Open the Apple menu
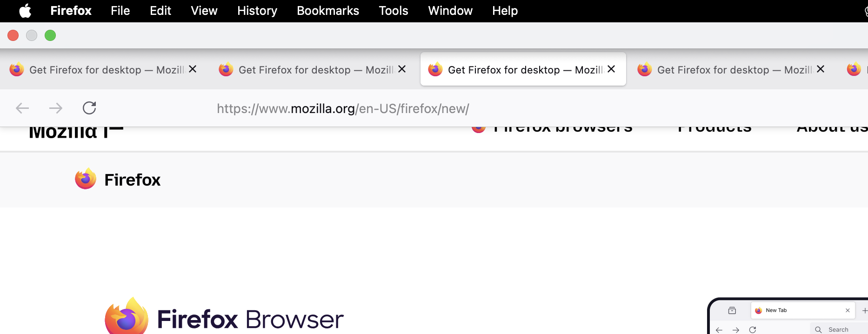Viewport: 868px width, 334px height. [25, 11]
